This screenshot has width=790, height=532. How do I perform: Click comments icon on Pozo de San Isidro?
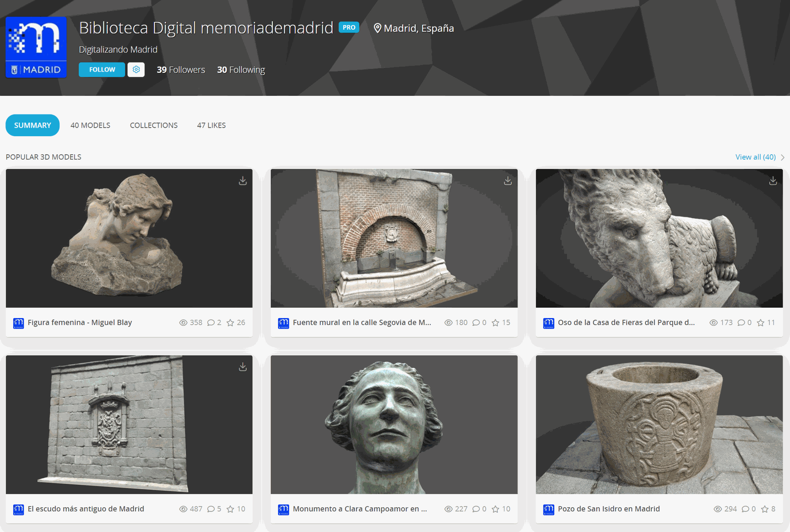tap(745, 509)
